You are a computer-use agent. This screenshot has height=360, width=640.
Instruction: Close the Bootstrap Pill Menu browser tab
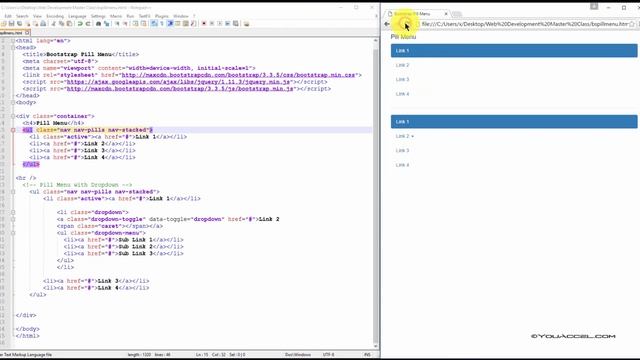pos(446,14)
